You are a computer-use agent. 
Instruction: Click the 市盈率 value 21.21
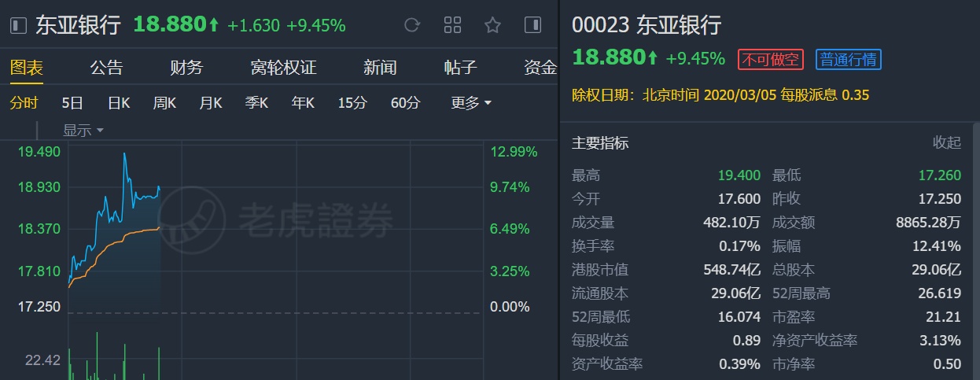[x=944, y=317]
